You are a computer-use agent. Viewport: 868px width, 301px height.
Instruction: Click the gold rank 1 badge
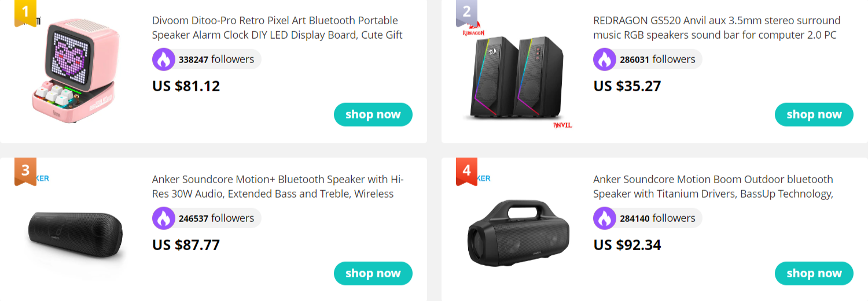point(25,13)
